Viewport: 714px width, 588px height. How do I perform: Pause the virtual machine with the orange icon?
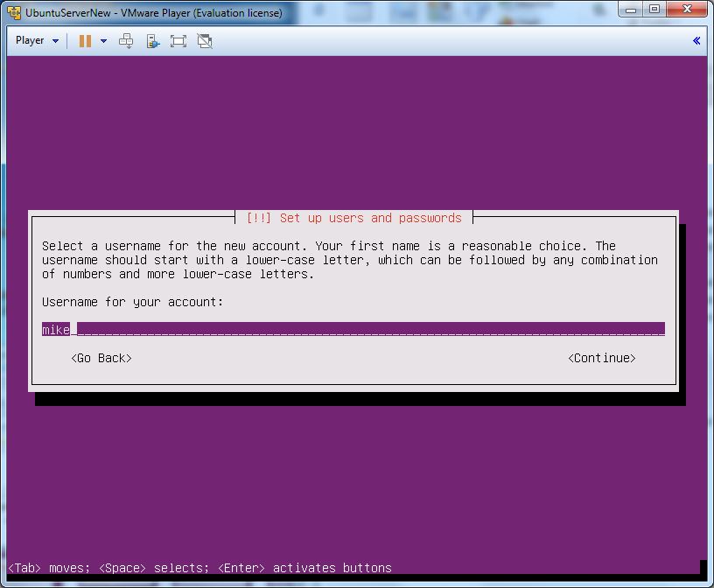(x=85, y=41)
